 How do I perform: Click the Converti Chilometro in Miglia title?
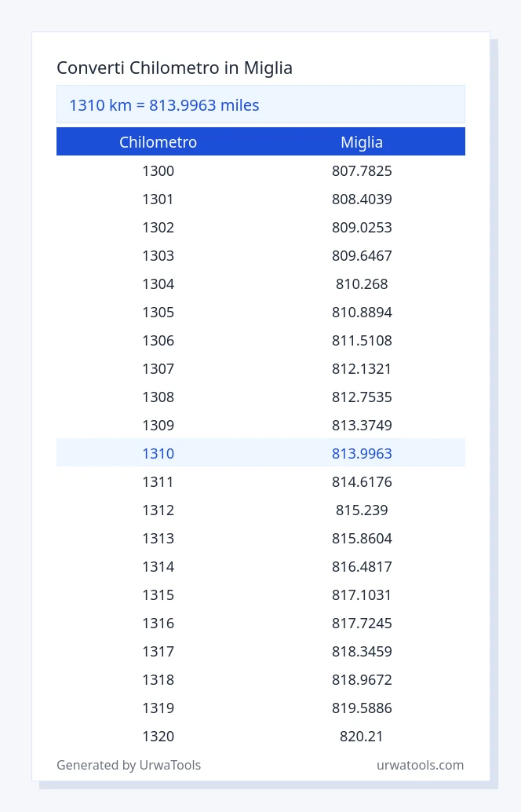click(174, 68)
